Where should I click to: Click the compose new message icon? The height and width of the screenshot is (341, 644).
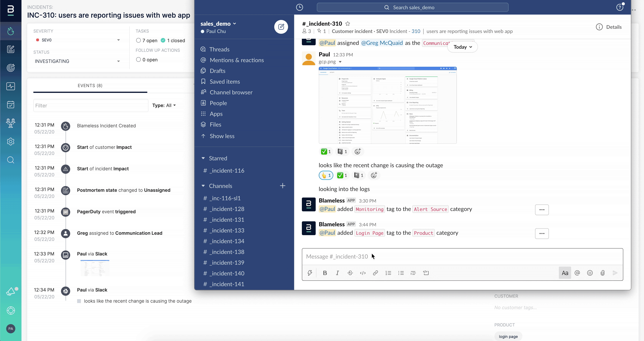[x=281, y=27]
